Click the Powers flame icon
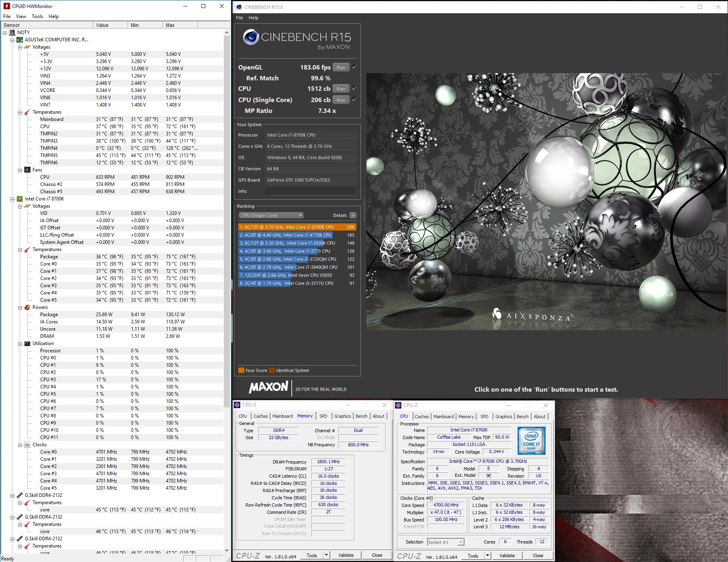 (27, 307)
